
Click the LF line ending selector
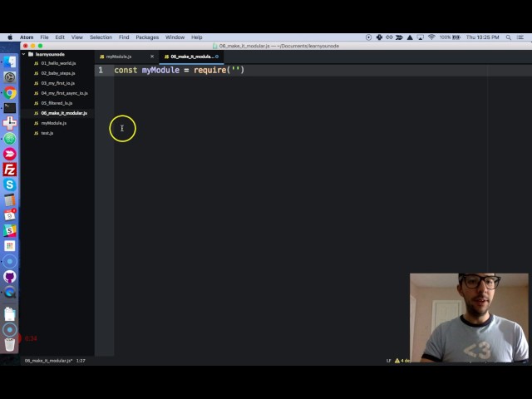[388, 361]
